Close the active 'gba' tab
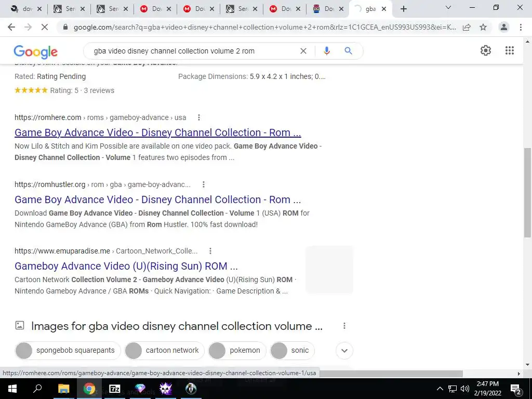This screenshot has width=532, height=399. tap(384, 9)
